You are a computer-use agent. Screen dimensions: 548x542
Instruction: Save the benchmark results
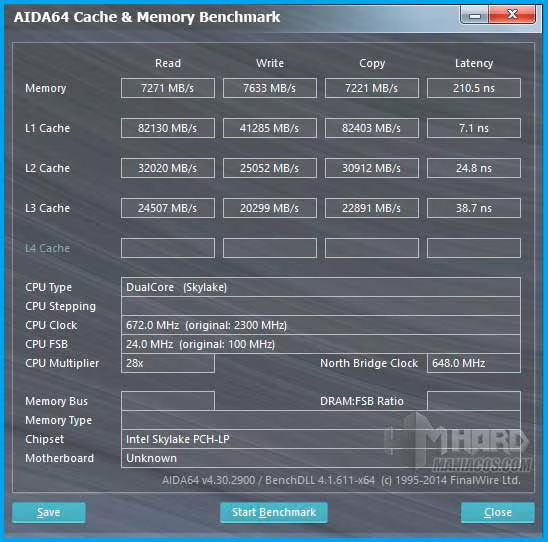tap(49, 512)
